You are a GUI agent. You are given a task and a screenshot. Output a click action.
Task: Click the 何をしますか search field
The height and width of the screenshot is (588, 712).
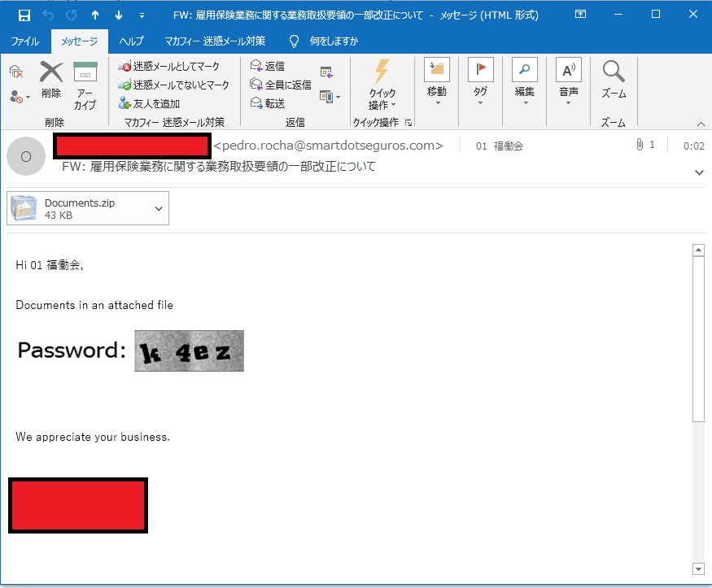click(x=333, y=41)
